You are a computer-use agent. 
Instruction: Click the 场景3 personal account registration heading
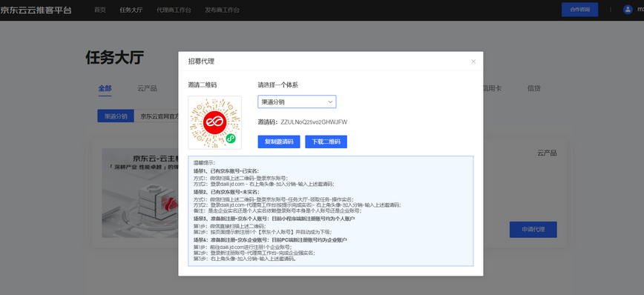(x=275, y=219)
